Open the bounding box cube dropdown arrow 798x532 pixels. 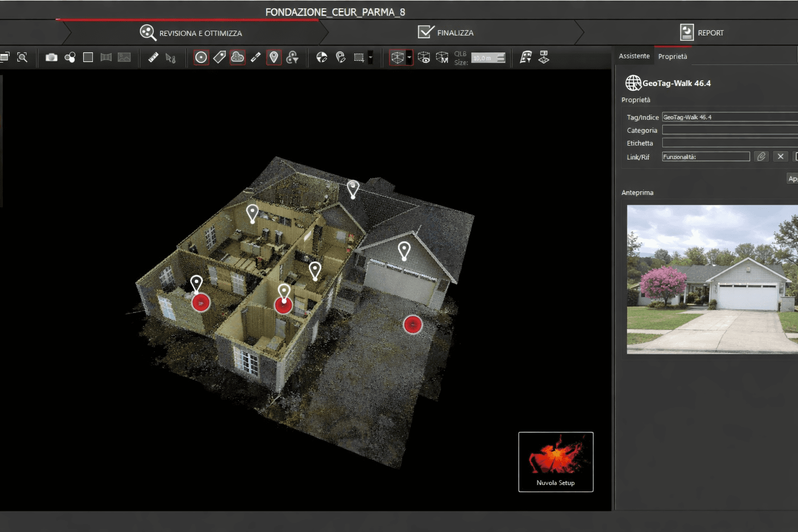[409, 57]
